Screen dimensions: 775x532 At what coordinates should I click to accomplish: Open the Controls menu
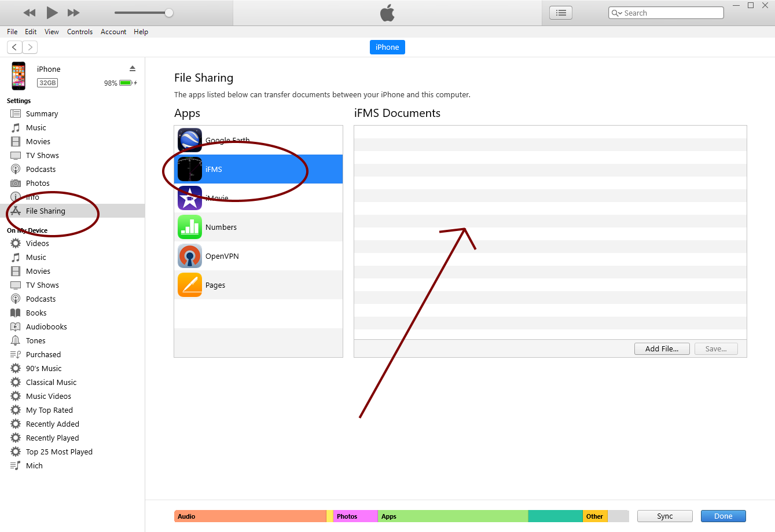tap(80, 32)
